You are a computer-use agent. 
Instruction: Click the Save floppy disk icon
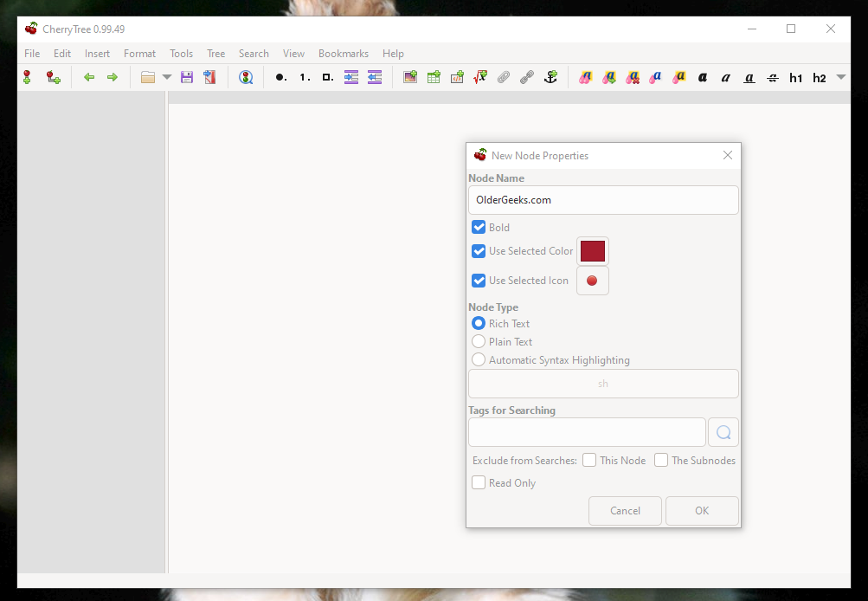186,78
